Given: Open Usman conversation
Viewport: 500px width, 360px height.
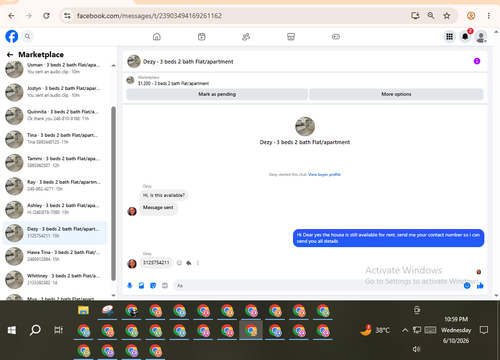Looking at the screenshot, I should [55, 69].
